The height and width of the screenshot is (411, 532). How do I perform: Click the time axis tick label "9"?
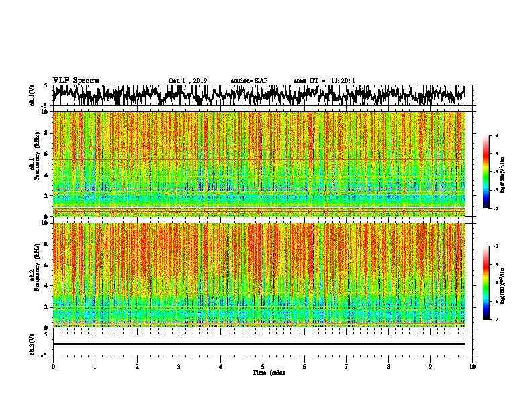(x=430, y=367)
